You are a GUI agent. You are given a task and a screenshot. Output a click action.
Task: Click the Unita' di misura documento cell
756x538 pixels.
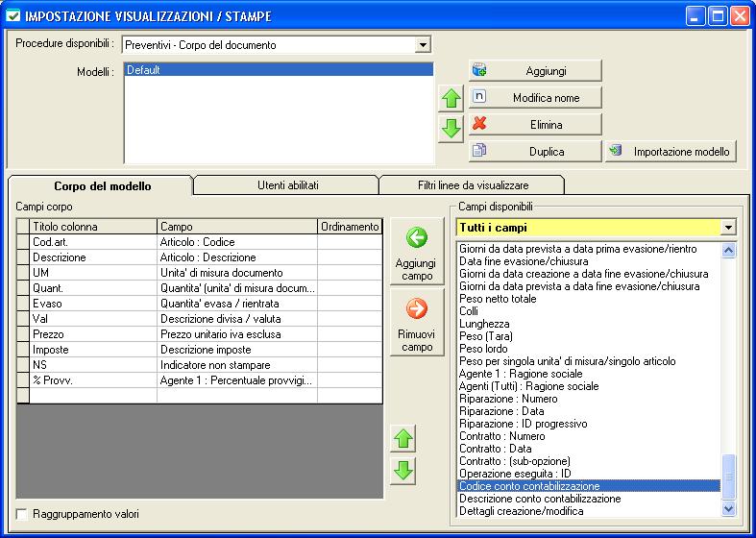coord(237,273)
